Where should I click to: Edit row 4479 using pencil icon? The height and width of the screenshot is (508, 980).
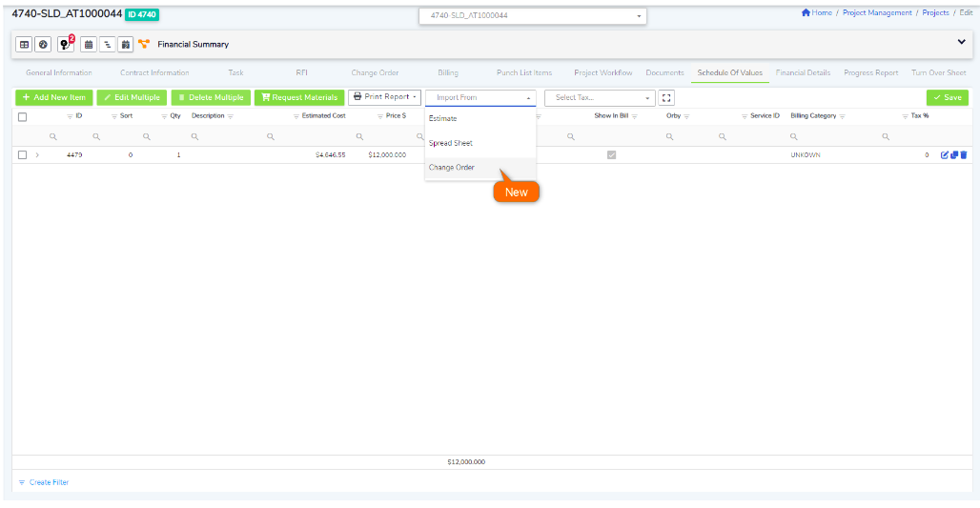coord(945,155)
